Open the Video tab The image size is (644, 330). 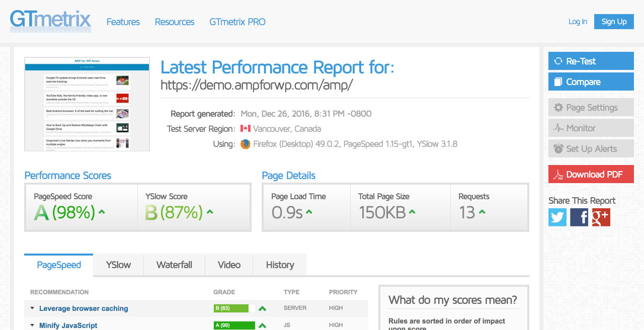pyautogui.click(x=229, y=265)
